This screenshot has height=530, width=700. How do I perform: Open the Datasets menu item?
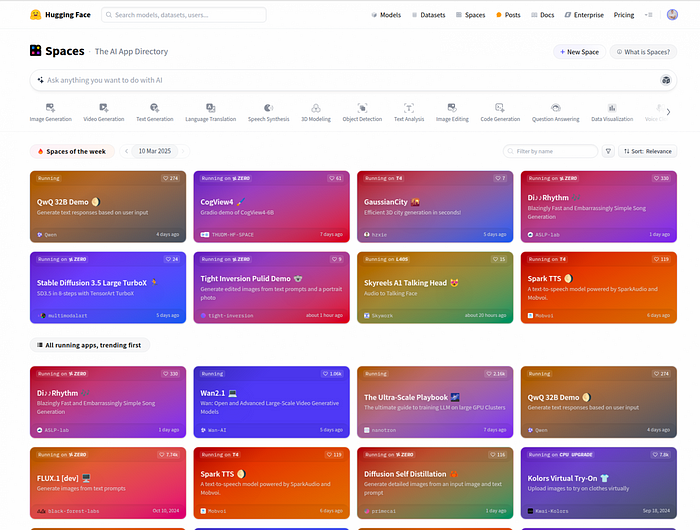(x=428, y=15)
